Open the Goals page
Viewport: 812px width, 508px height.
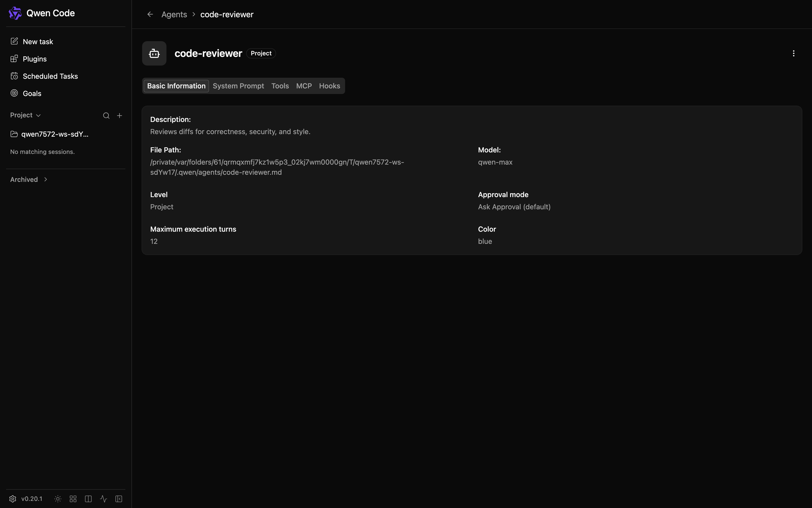65,93
